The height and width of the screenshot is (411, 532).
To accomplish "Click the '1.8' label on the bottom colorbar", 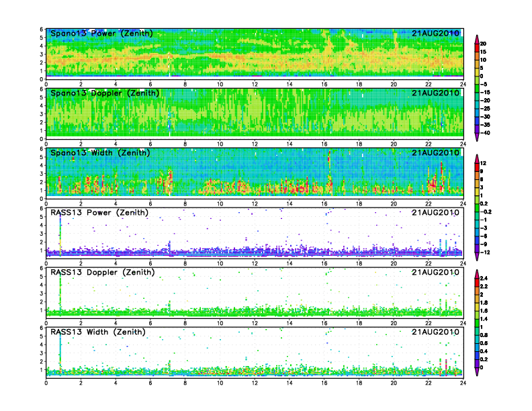I will point(484,302).
